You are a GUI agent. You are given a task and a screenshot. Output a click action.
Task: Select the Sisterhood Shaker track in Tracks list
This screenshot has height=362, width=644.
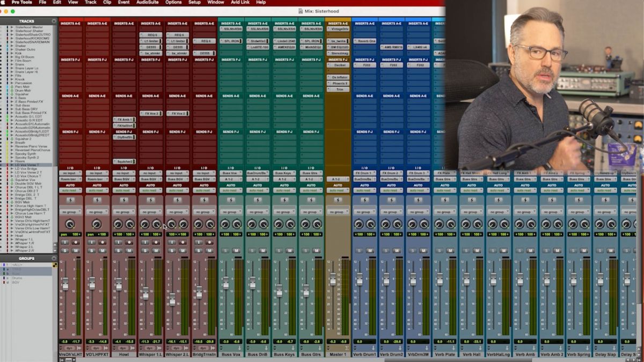click(x=30, y=31)
